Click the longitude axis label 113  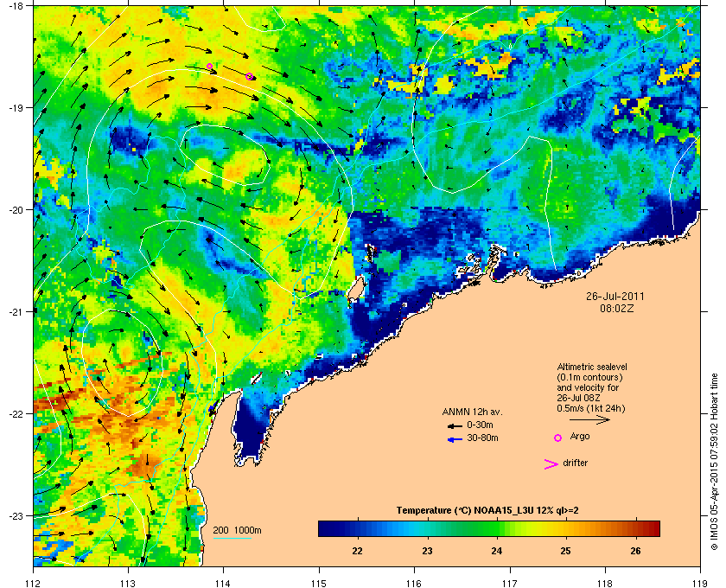coord(128,583)
